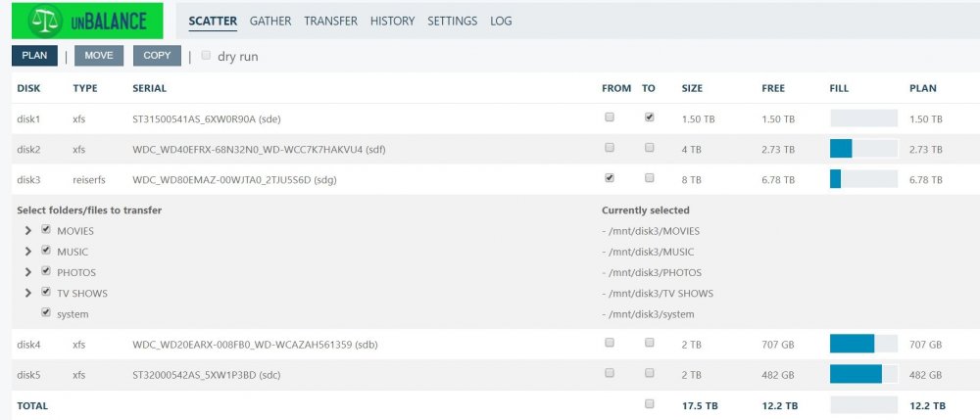Image resolution: width=980 pixels, height=420 pixels.
Task: Click the reiserfs type of disk3
Action: 89,180
